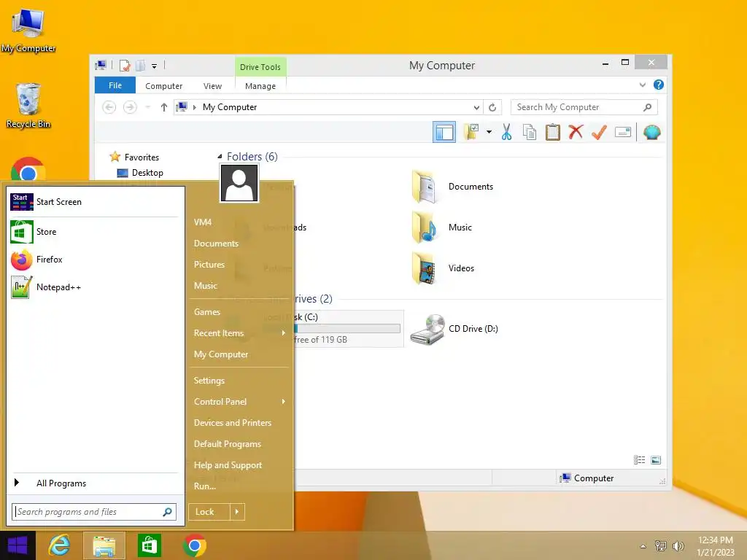Viewport: 747px width, 560px height.
Task: Click the orange checkmark Properties icon
Action: click(599, 132)
